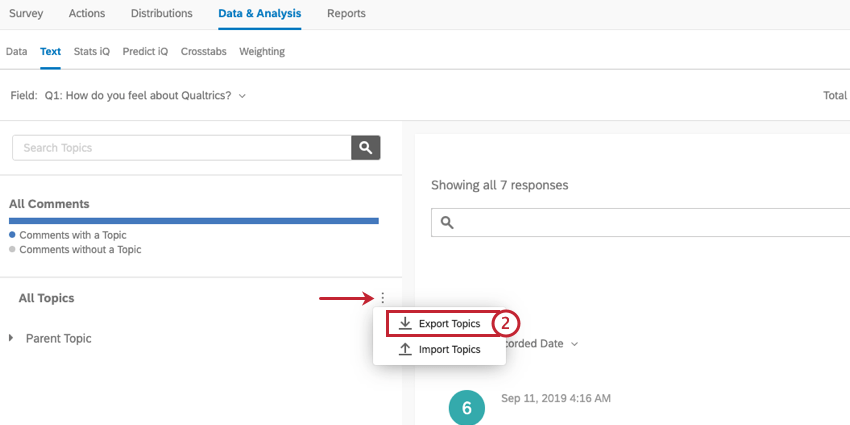This screenshot has height=425, width=850.
Task: Click the Search Topics input field
Action: pos(181,148)
